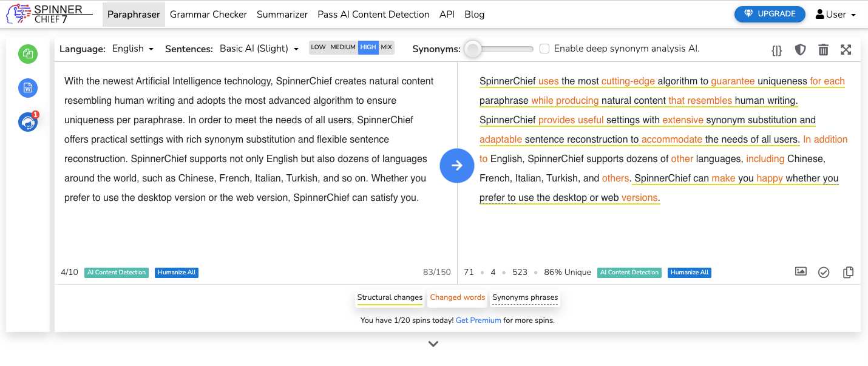Click the trash can delete icon
The image size is (868, 366).
(x=823, y=50)
